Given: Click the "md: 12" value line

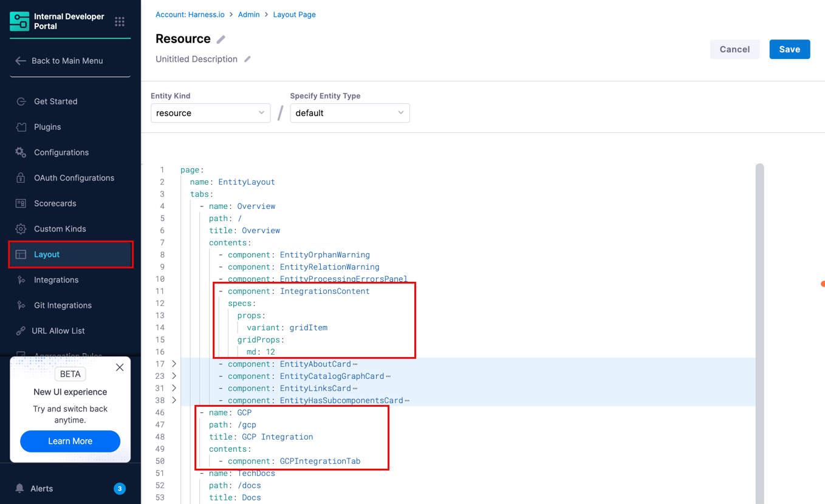Looking at the screenshot, I should [x=261, y=352].
